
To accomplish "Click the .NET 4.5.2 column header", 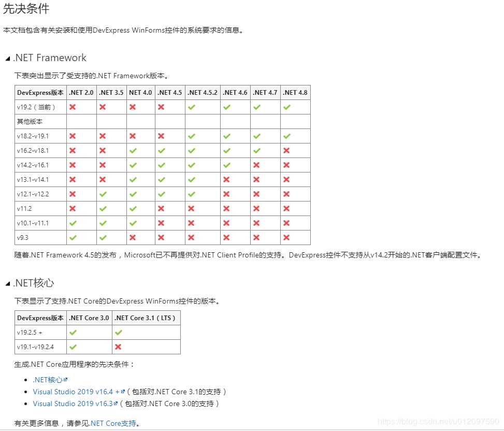I will (x=203, y=93).
